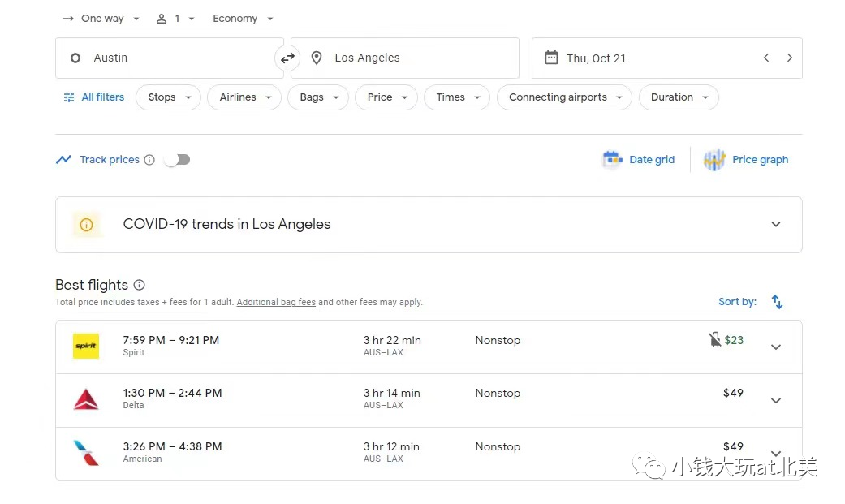Toggle the Track prices switch
845x504 pixels.
177,160
